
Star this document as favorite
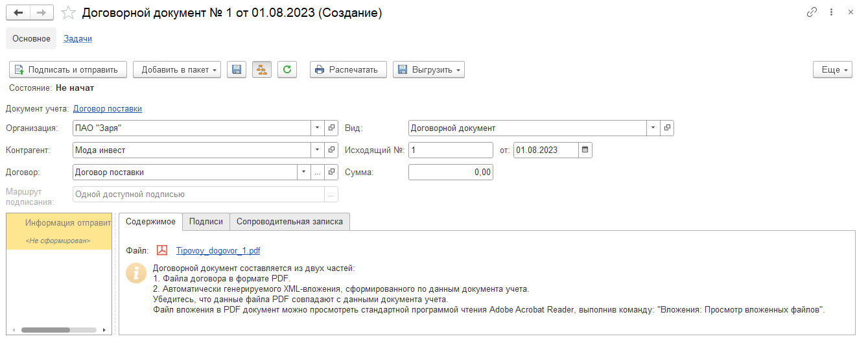(67, 13)
